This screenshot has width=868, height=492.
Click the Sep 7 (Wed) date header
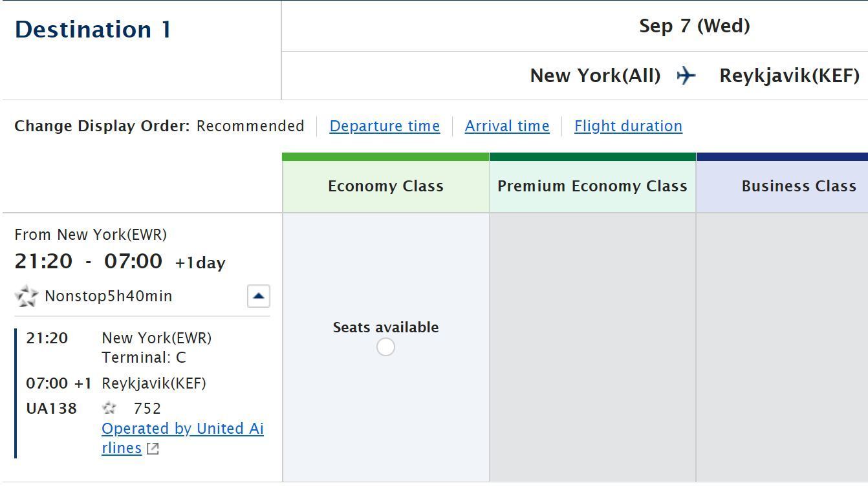694,27
